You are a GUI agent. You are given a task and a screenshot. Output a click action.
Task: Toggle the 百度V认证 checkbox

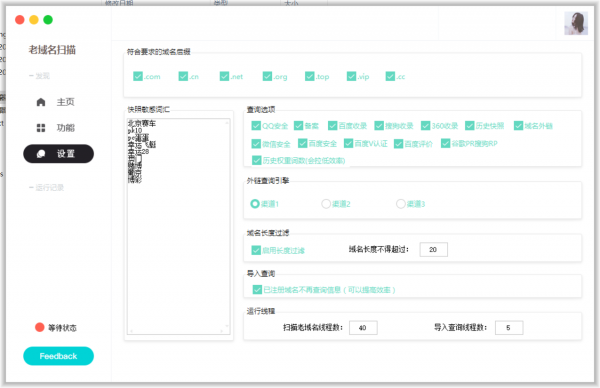click(x=348, y=143)
